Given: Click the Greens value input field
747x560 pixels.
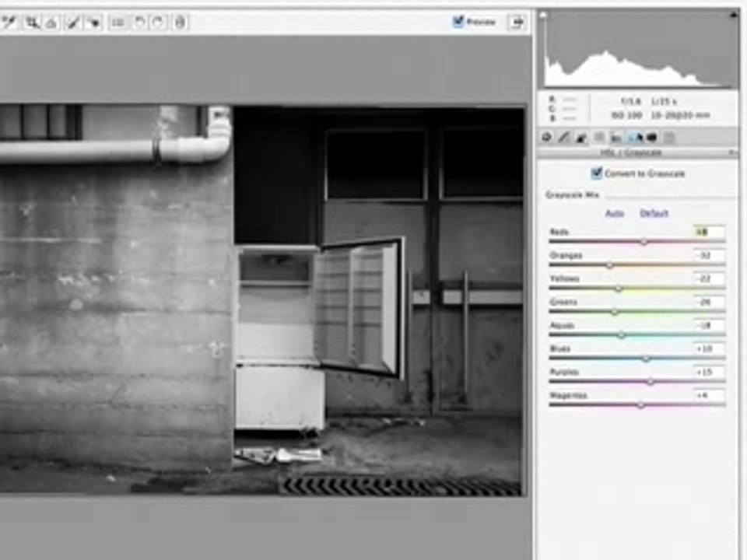Looking at the screenshot, I should point(710,302).
